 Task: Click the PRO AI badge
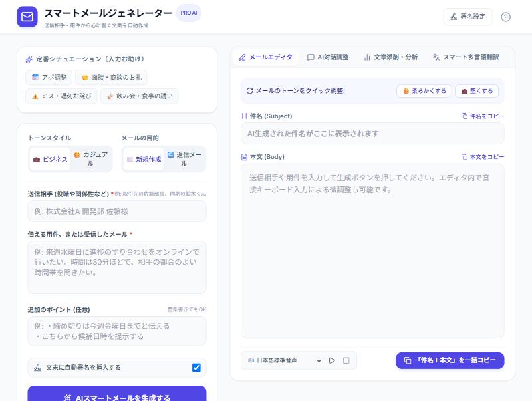189,13
